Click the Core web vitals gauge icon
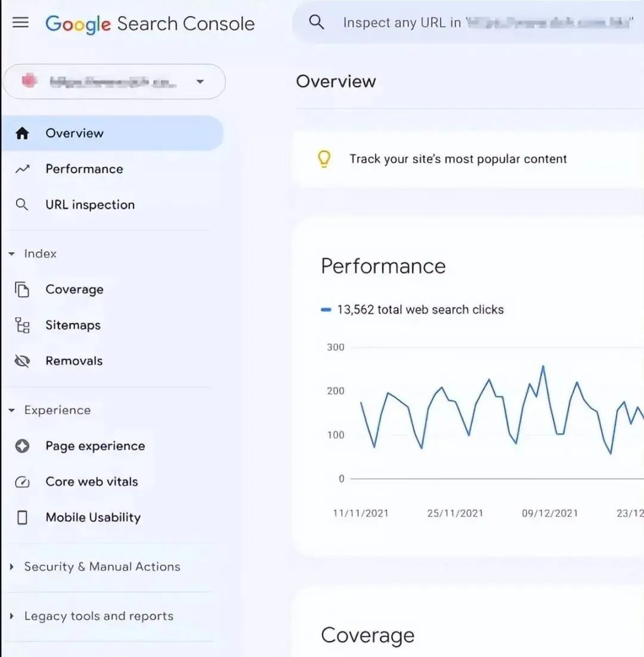The width and height of the screenshot is (644, 657). pyautogui.click(x=22, y=482)
